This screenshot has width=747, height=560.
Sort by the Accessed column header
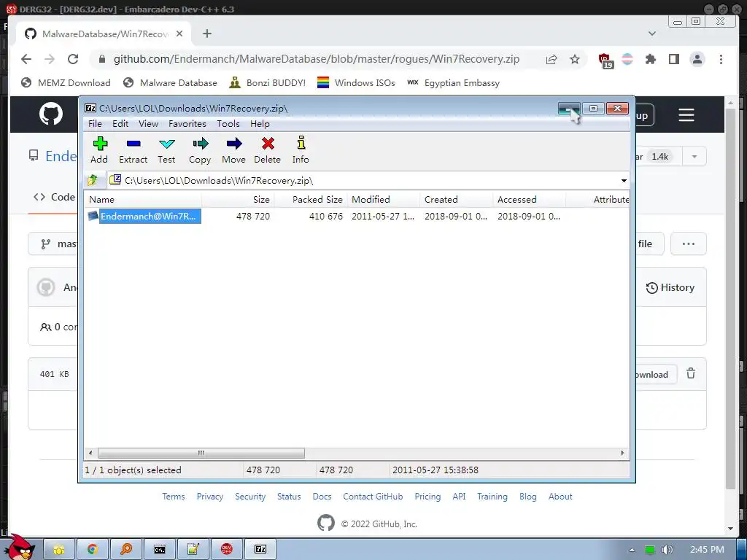pos(530,200)
